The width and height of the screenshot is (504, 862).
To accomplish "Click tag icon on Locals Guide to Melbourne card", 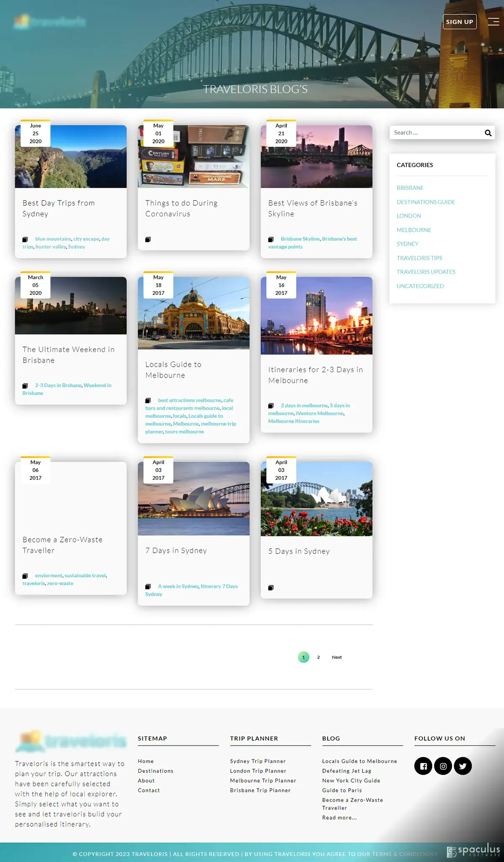I will click(x=148, y=401).
